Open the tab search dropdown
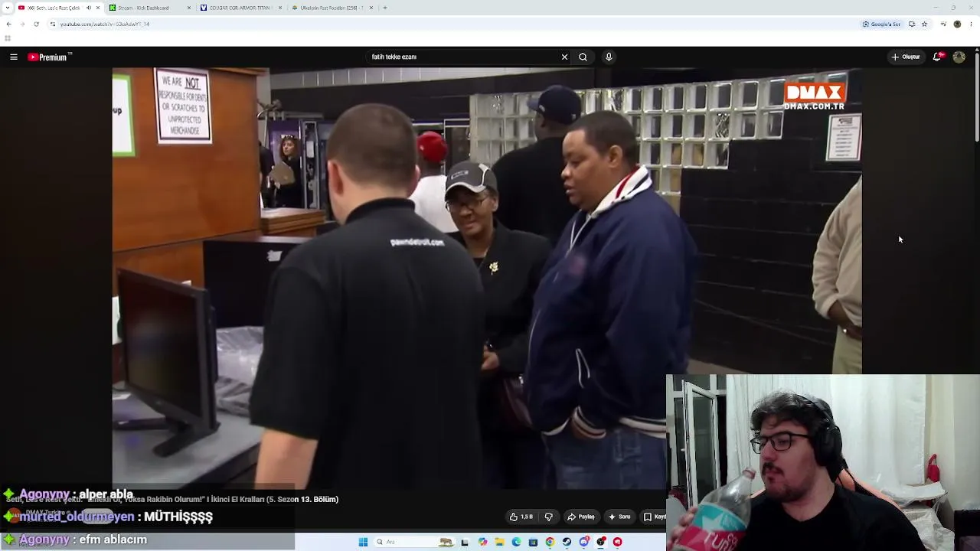 coord(6,8)
